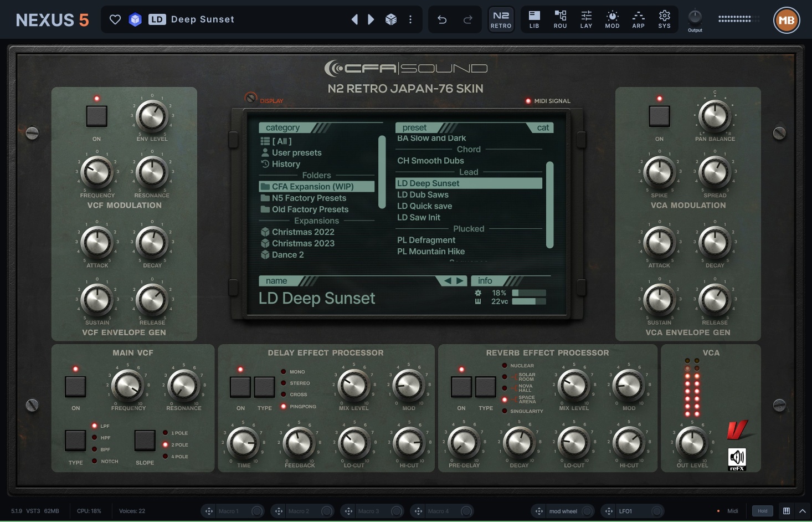The image size is (812, 522).
Task: Toggle VCF Modulation ON button
Action: [96, 116]
